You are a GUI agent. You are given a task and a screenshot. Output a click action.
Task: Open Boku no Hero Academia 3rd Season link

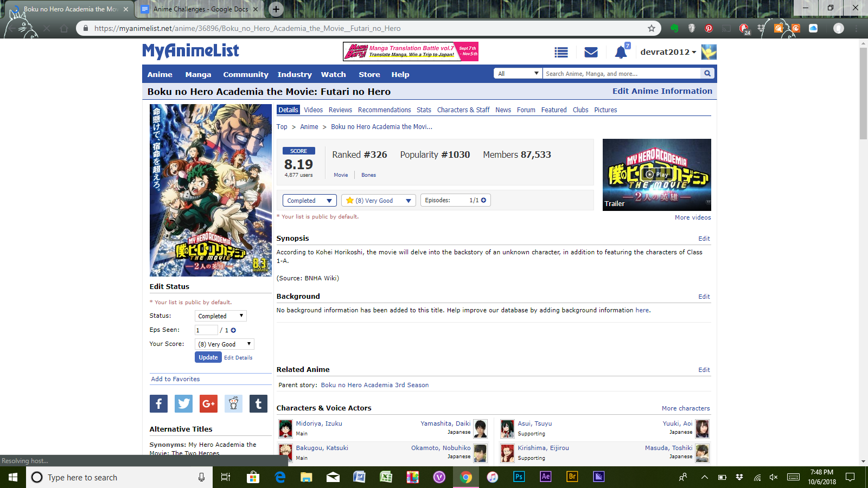tap(375, 385)
